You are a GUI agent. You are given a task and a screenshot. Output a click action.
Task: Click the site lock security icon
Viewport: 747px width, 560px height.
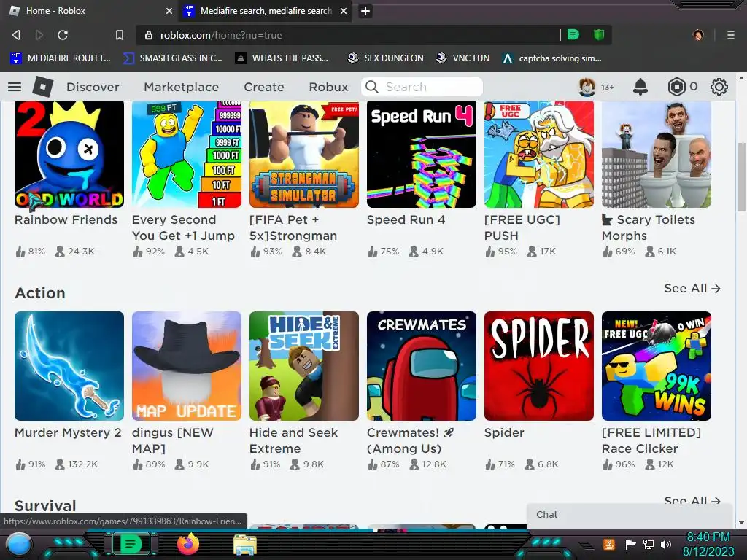coord(149,35)
